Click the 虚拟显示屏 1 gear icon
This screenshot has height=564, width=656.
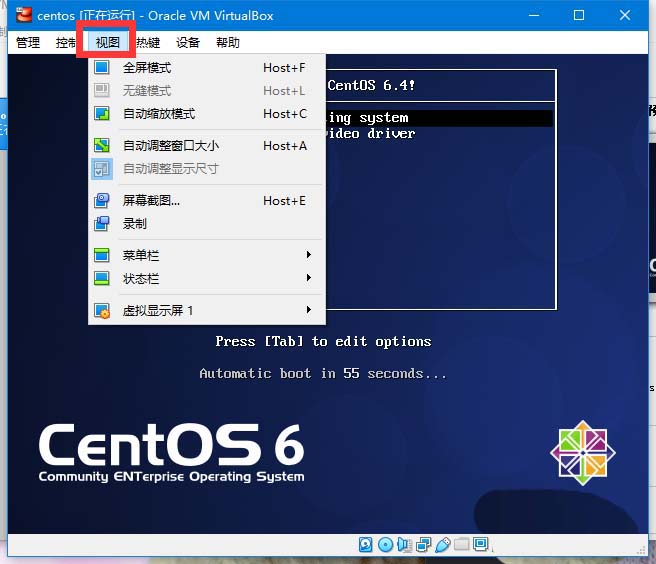click(102, 310)
